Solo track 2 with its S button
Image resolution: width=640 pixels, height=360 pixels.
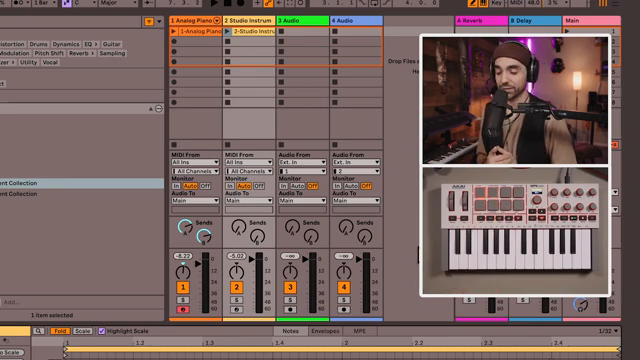pyautogui.click(x=236, y=300)
